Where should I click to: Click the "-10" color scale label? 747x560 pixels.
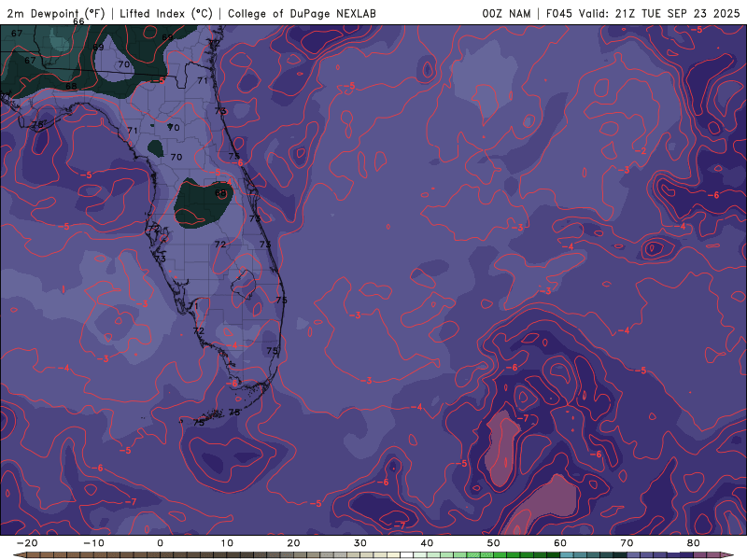pos(93,543)
